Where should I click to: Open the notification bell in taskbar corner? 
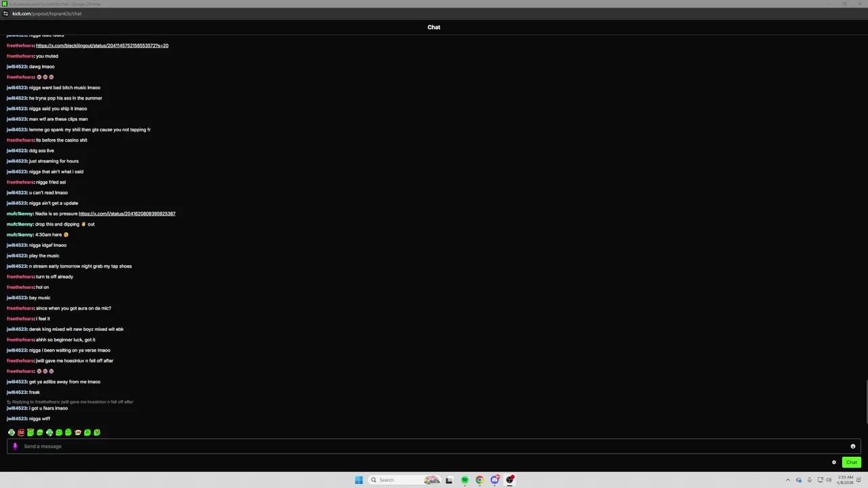[860, 480]
